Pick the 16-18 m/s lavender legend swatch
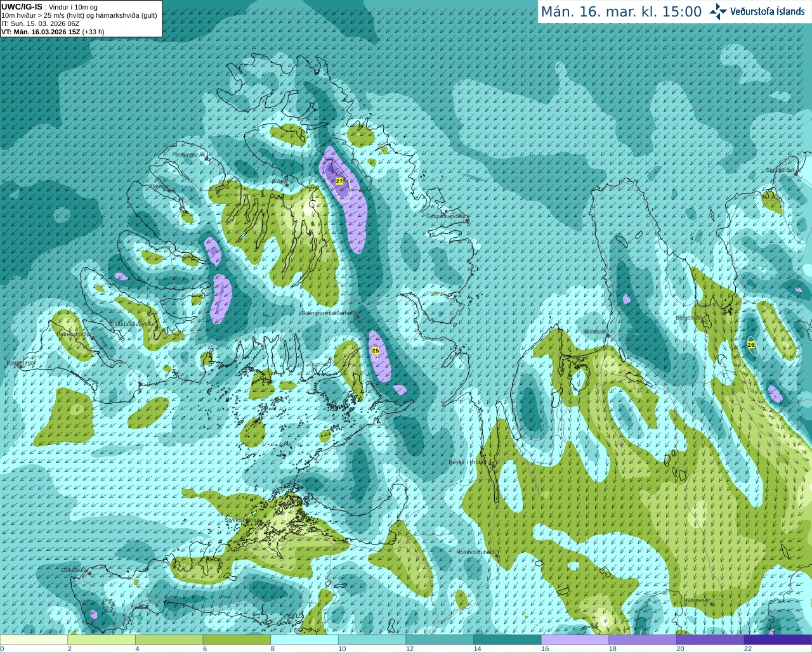The height and width of the screenshot is (653, 812). coord(575,640)
